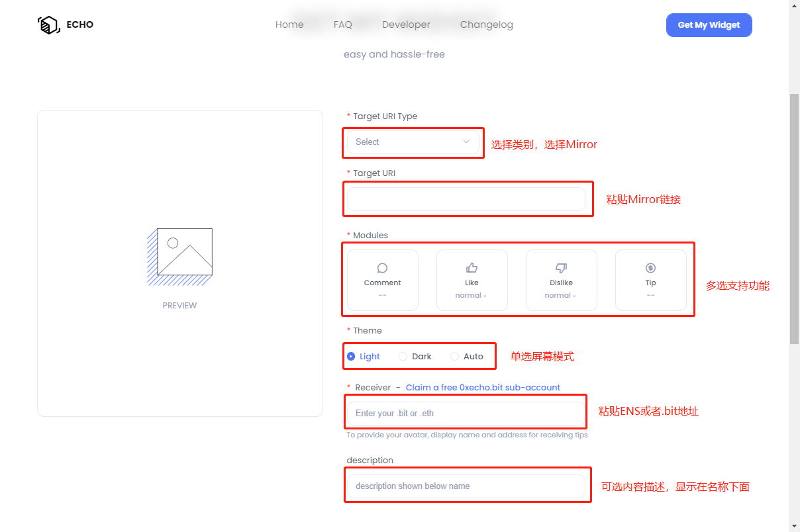
Task: Open the Changelog navigation menu item
Action: click(x=487, y=24)
